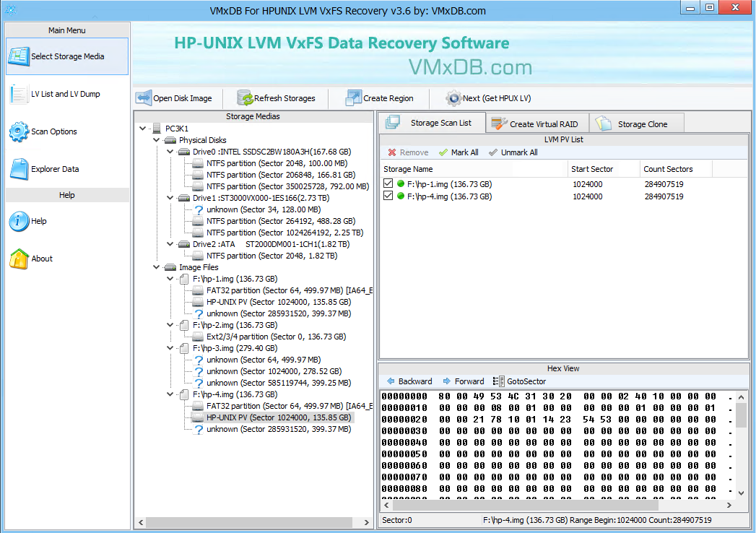Click the Physical Disks drive icon
This screenshot has height=533, width=756.
[170, 140]
